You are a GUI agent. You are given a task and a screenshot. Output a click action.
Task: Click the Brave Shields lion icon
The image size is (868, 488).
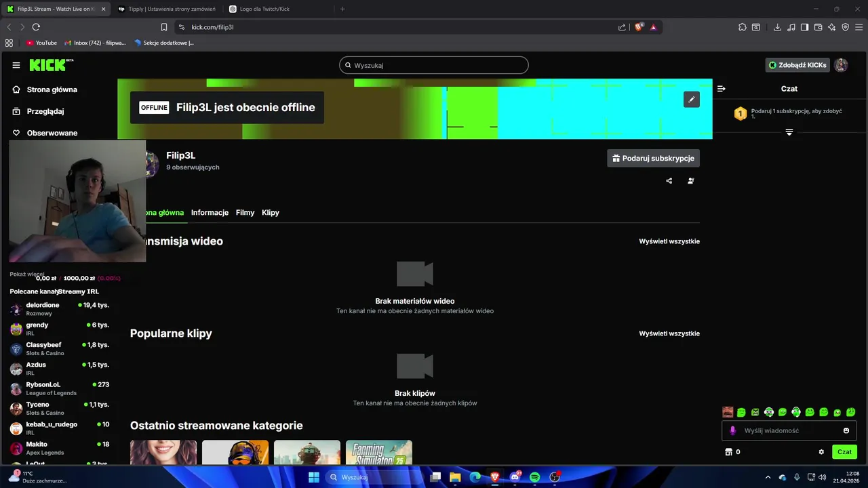(x=639, y=27)
